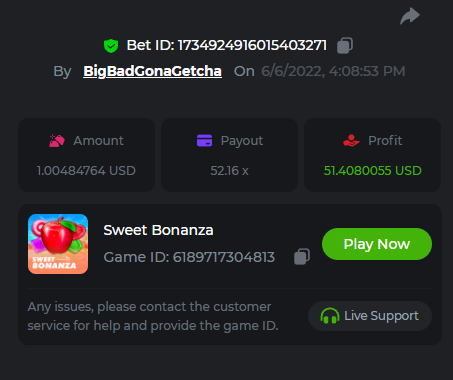453x380 pixels.
Task: Click the 1.00484764 USD amount value
Action: click(86, 171)
